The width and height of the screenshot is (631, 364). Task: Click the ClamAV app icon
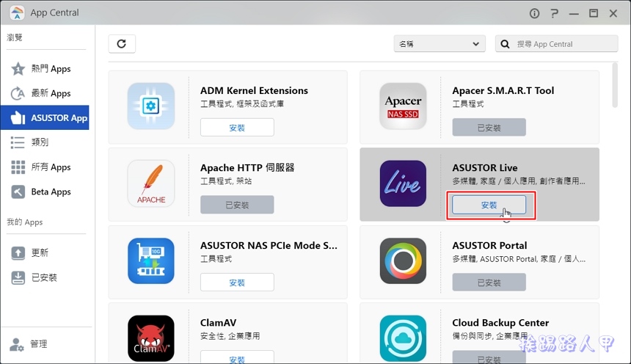151,338
